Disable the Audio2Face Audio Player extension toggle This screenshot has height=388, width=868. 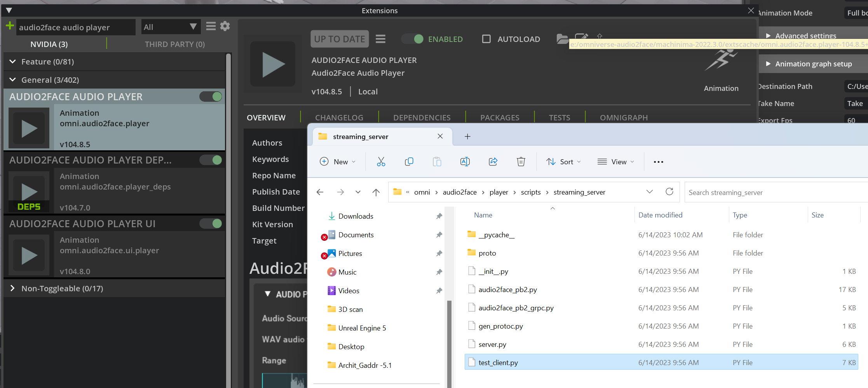tap(211, 96)
